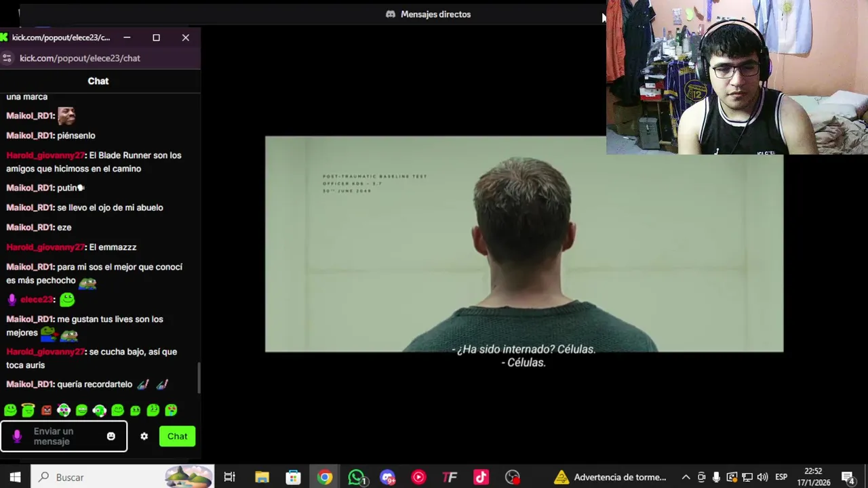
Task: Pick the green emote with golden halo
Action: [28, 410]
